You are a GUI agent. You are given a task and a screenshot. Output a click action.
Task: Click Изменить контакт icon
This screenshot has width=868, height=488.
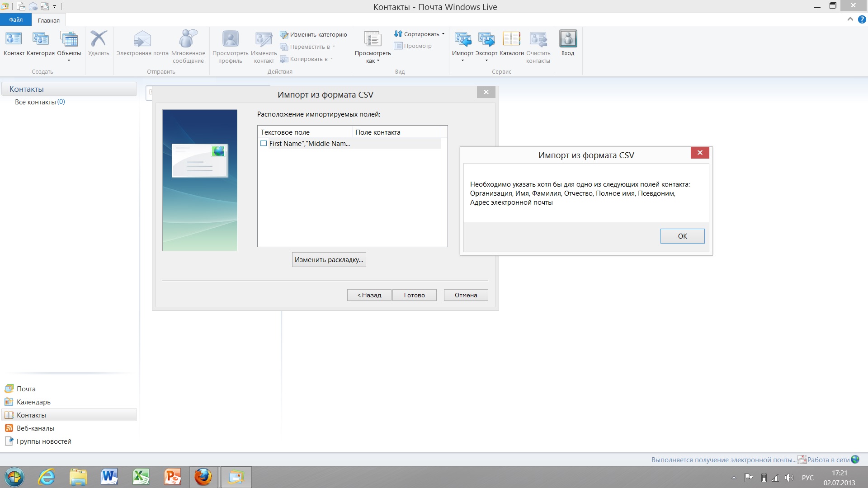[x=264, y=47]
